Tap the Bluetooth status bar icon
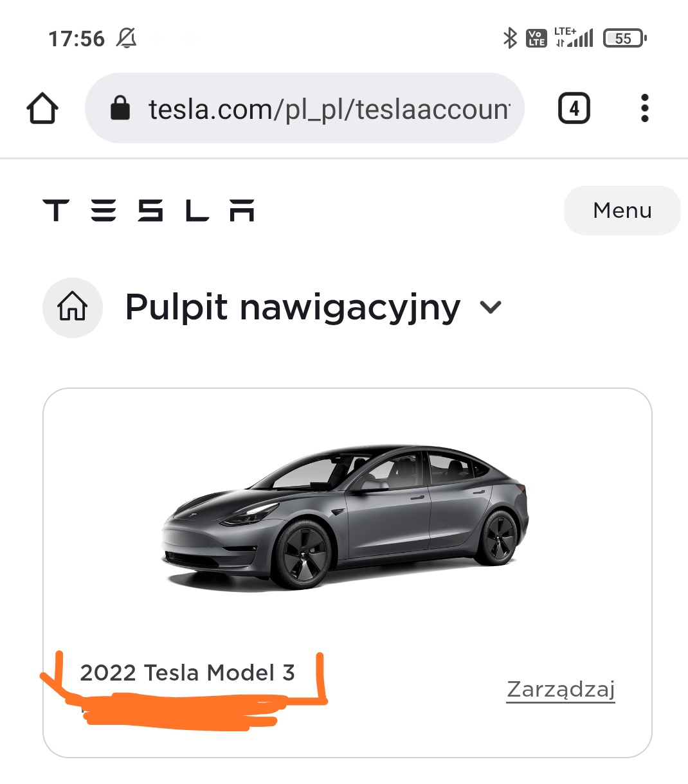 pos(509,39)
